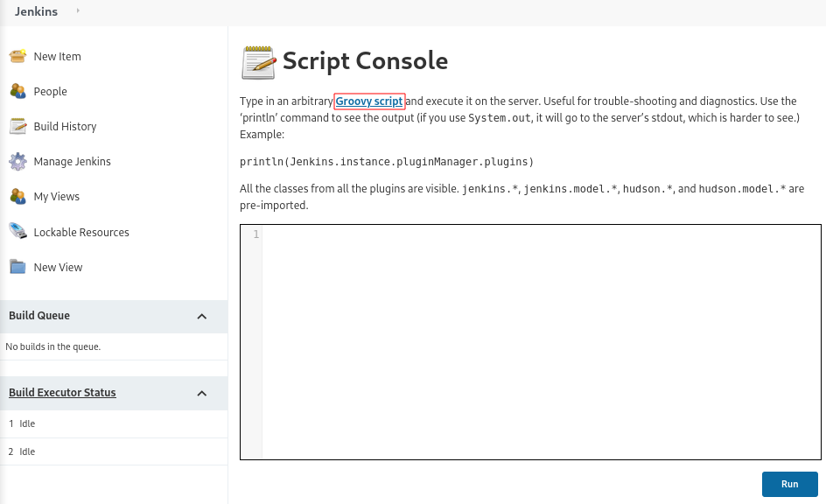Click the My Views icon
826x504 pixels.
(x=17, y=197)
